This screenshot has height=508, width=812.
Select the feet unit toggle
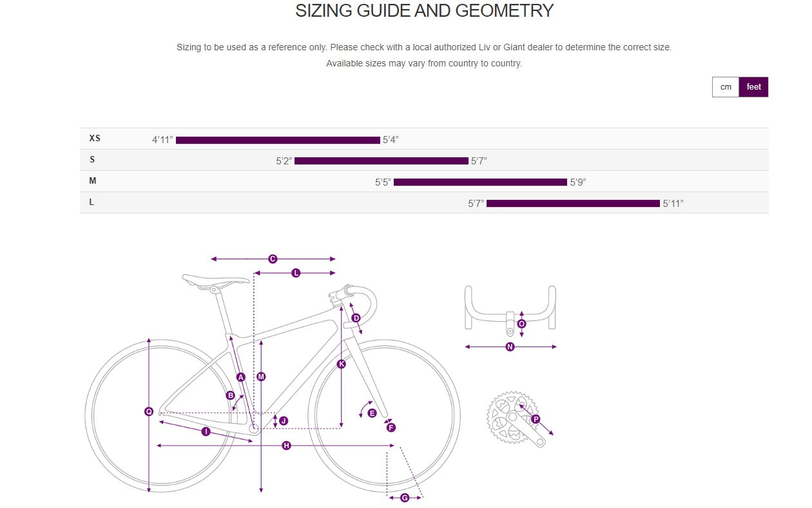(753, 87)
